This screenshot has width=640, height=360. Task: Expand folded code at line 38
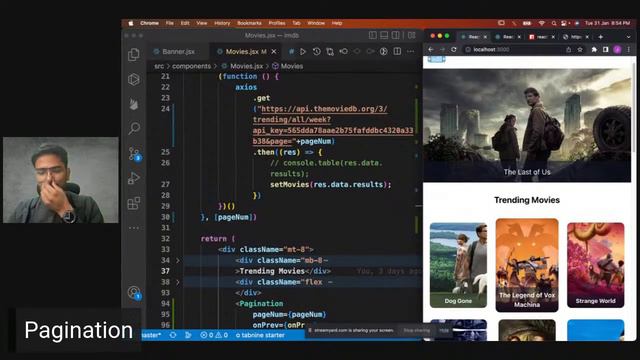[x=178, y=282]
